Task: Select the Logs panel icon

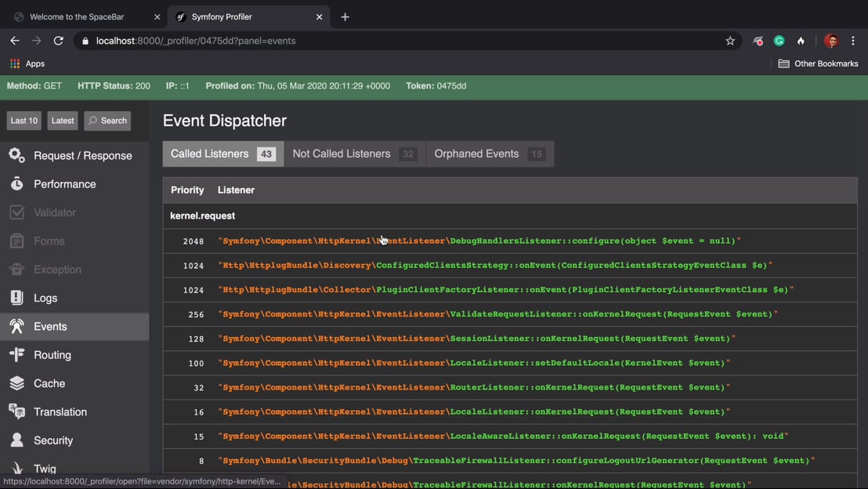Action: pos(16,298)
